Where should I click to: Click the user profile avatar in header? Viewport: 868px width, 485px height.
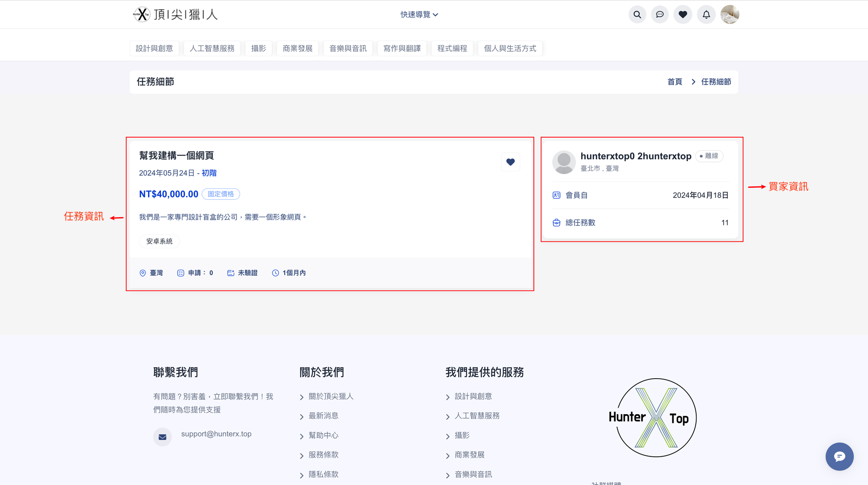[x=730, y=15]
